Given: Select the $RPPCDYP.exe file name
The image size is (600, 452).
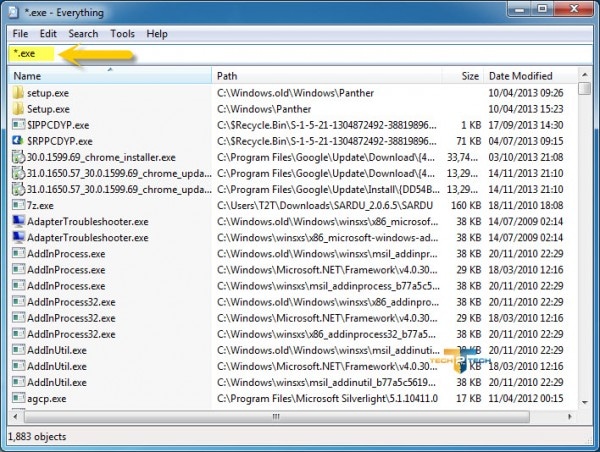Looking at the screenshot, I should tap(60, 141).
